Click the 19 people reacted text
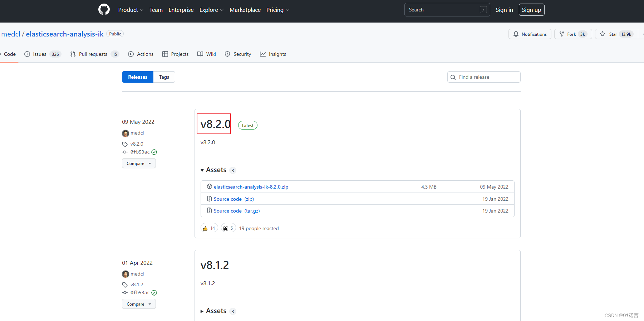The image size is (644, 321). [x=259, y=228]
